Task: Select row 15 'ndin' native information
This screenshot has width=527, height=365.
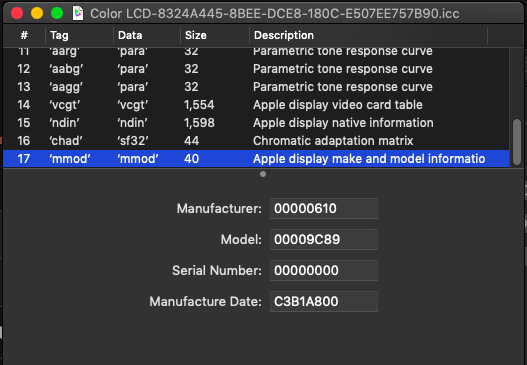Action: click(x=256, y=123)
